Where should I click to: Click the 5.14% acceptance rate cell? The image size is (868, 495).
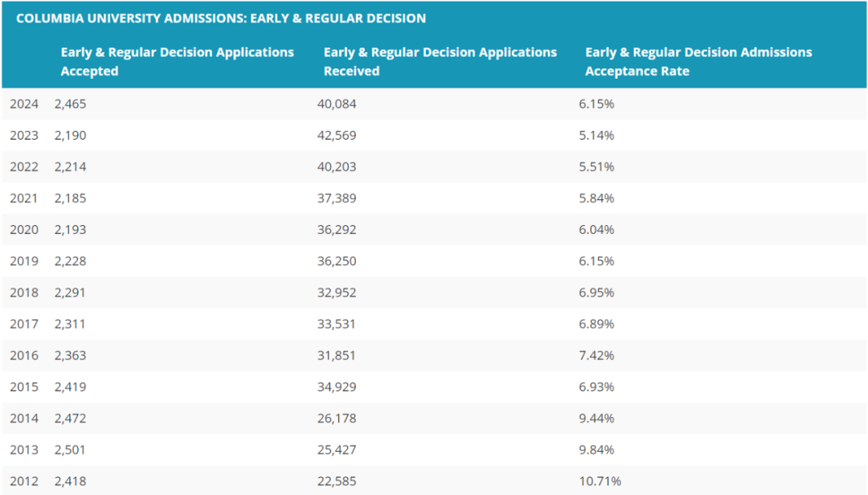pyautogui.click(x=596, y=136)
